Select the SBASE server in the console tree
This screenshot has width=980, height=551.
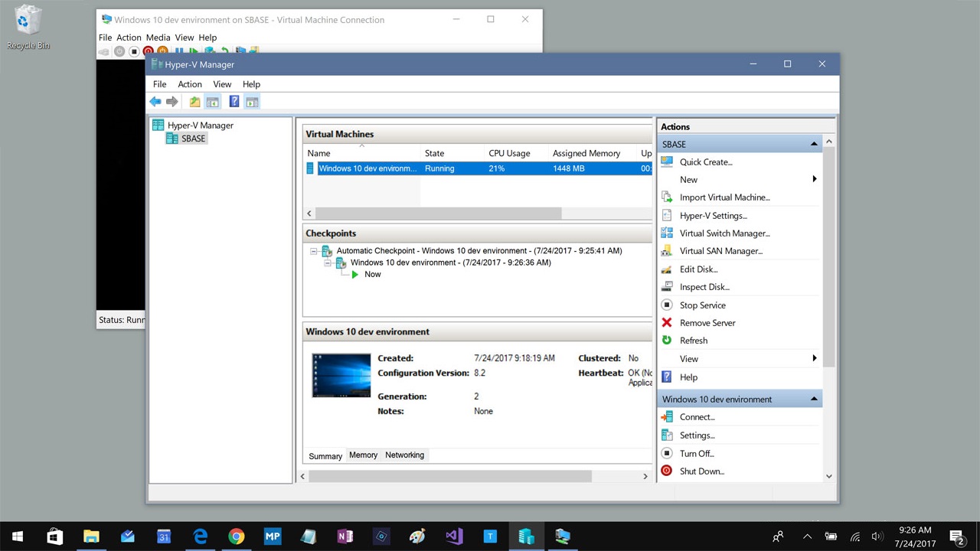[x=193, y=138]
